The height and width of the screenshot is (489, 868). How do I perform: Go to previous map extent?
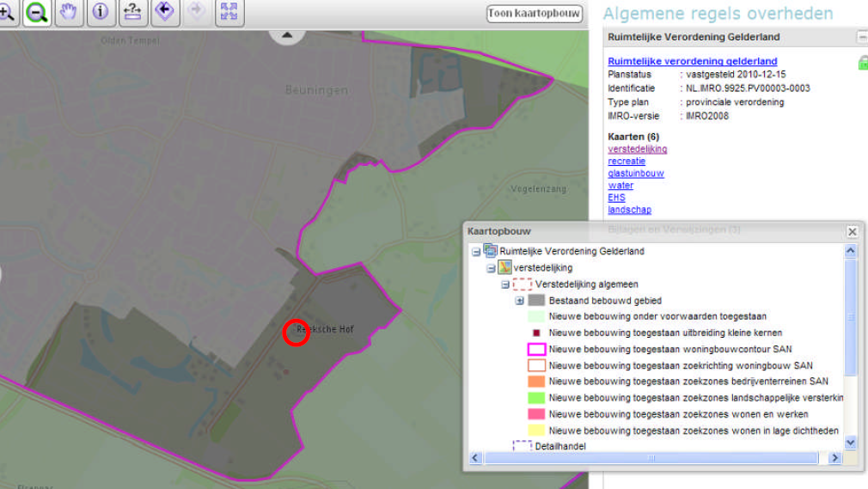pos(164,12)
